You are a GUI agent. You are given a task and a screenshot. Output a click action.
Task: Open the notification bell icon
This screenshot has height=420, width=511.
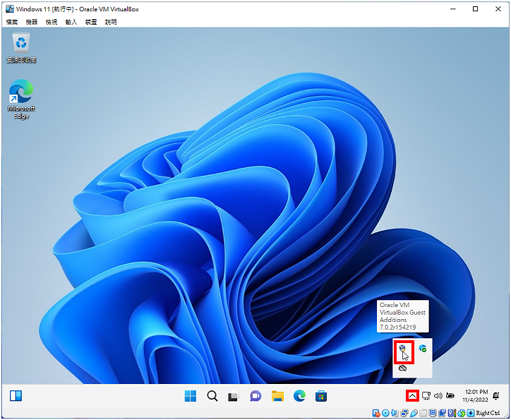click(496, 396)
